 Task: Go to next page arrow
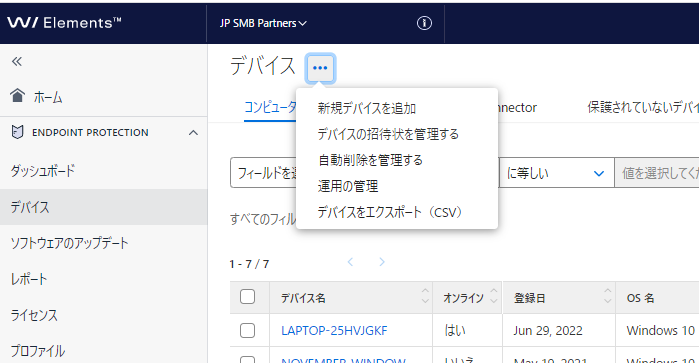coord(382,262)
